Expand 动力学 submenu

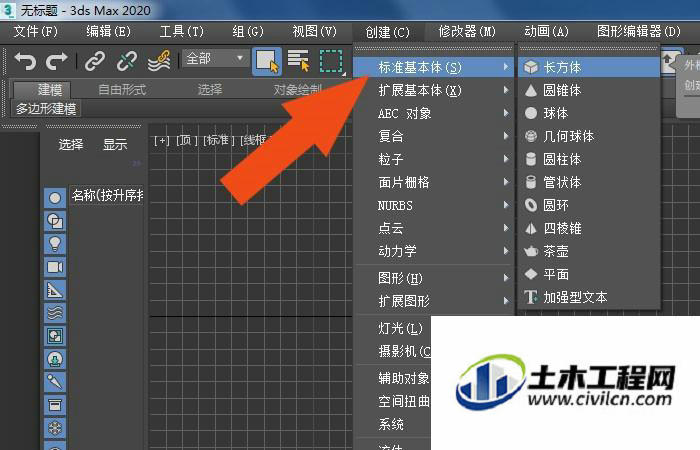pyautogui.click(x=434, y=251)
